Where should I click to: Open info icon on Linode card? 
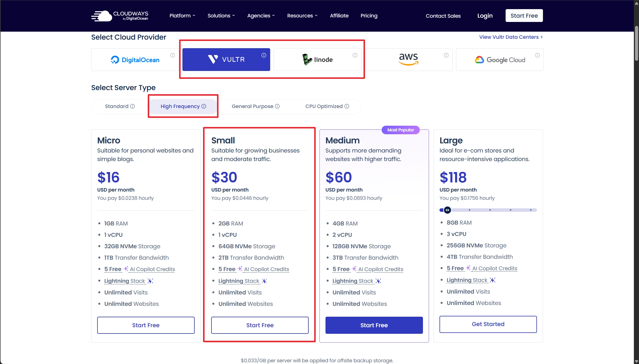pyautogui.click(x=355, y=55)
